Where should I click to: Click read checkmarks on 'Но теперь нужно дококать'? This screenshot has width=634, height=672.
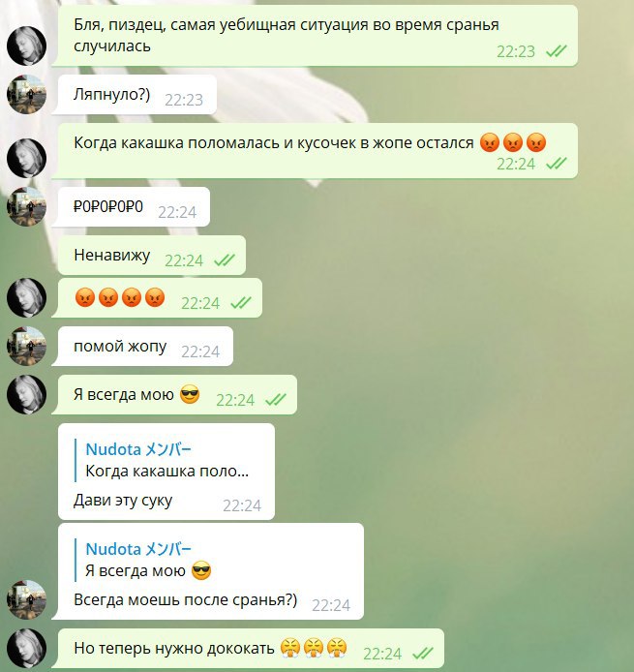click(422, 654)
